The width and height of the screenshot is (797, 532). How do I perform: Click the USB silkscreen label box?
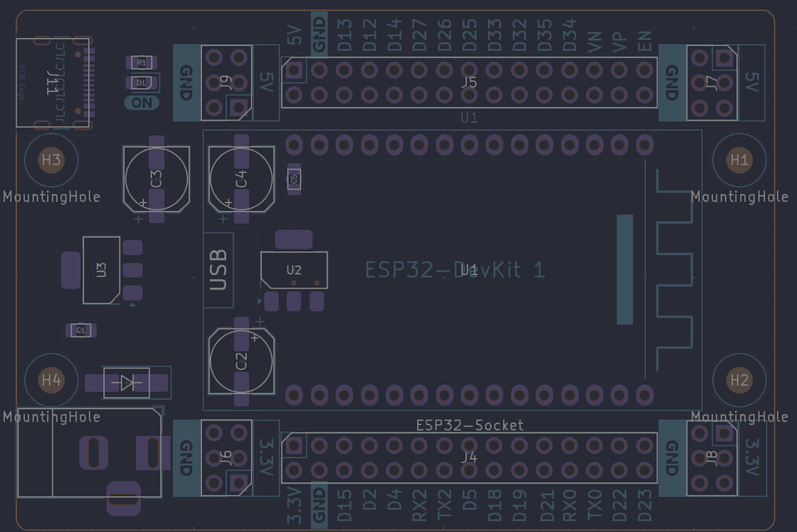(219, 270)
